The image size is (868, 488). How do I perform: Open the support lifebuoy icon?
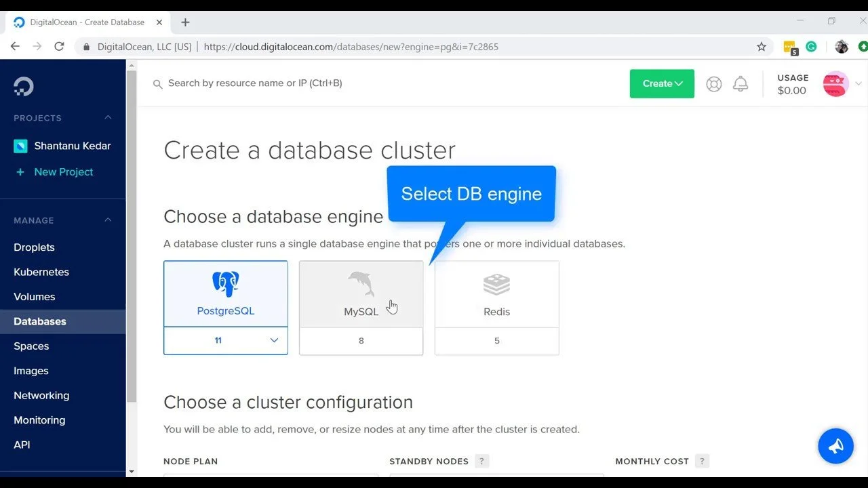(x=713, y=84)
